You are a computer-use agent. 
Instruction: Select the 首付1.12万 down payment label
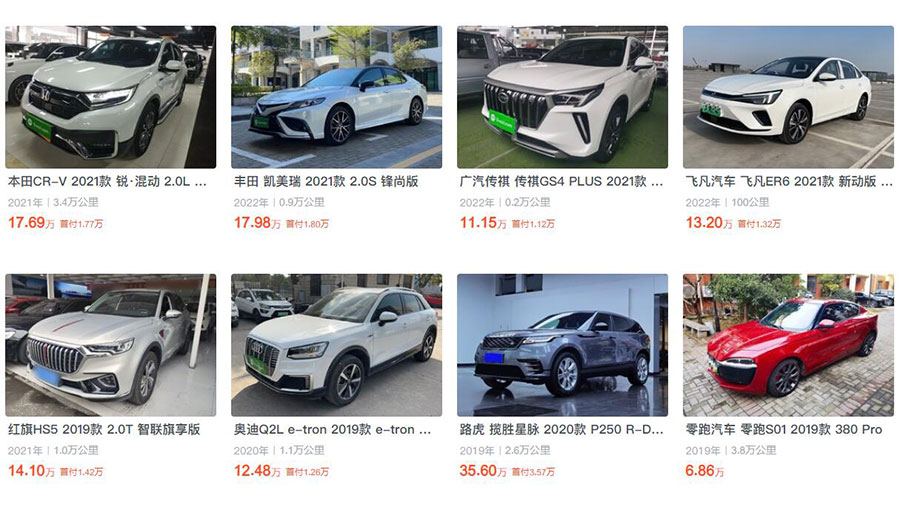[x=533, y=224]
